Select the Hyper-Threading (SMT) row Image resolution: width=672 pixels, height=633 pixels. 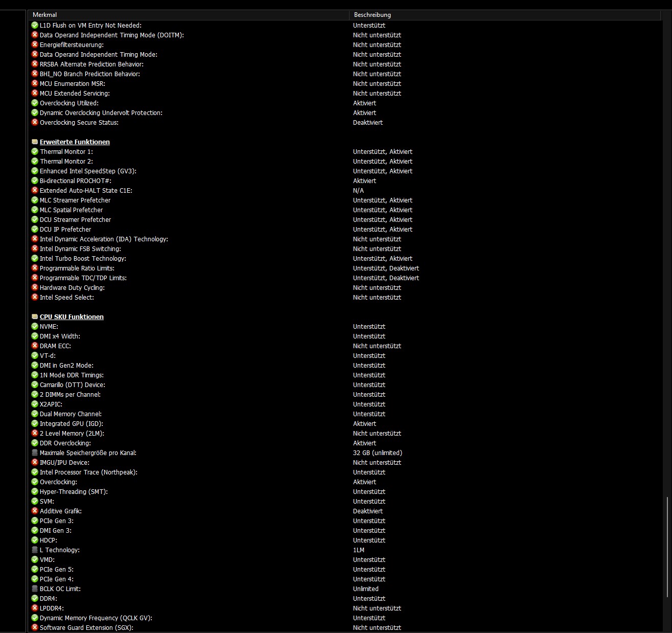click(x=345, y=492)
